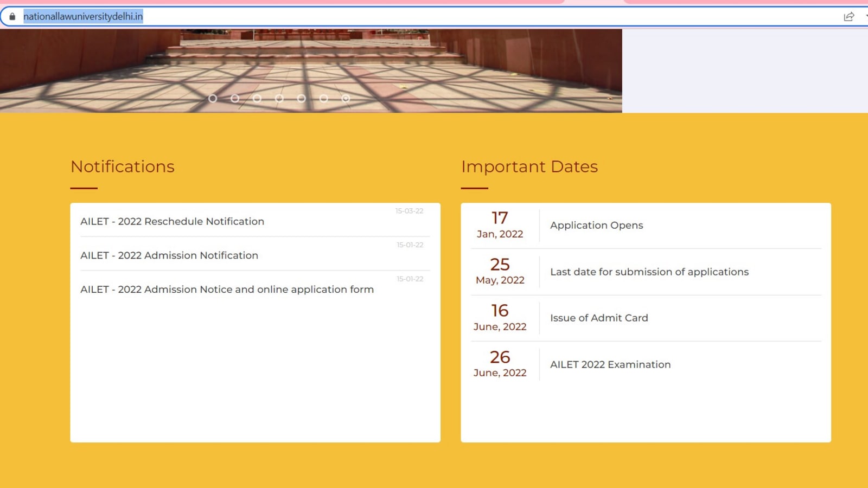Image resolution: width=868 pixels, height=488 pixels.
Task: Click the 'AILET 2022 Examination' entry
Action: 610,364
